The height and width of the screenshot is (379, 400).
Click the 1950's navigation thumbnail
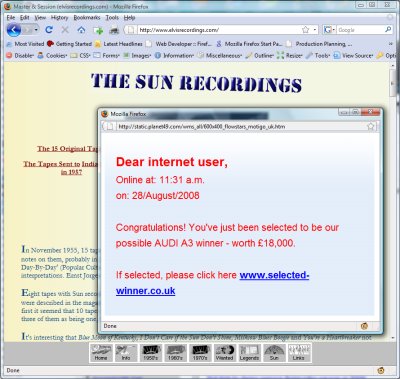151,353
